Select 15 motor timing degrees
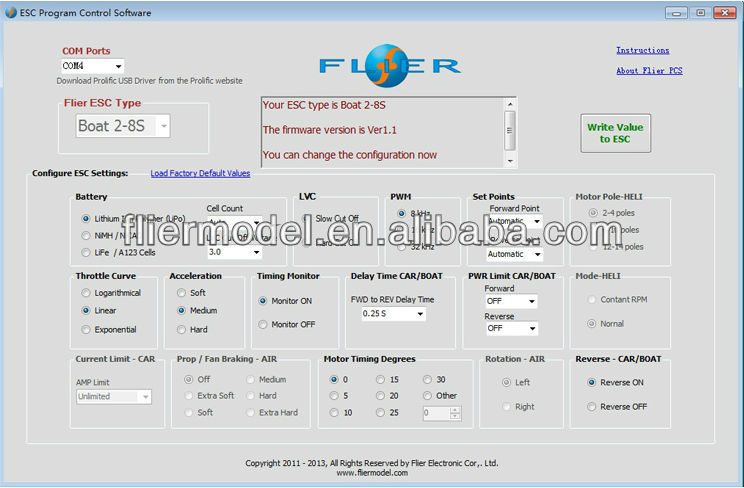The height and width of the screenshot is (488, 744). (381, 380)
